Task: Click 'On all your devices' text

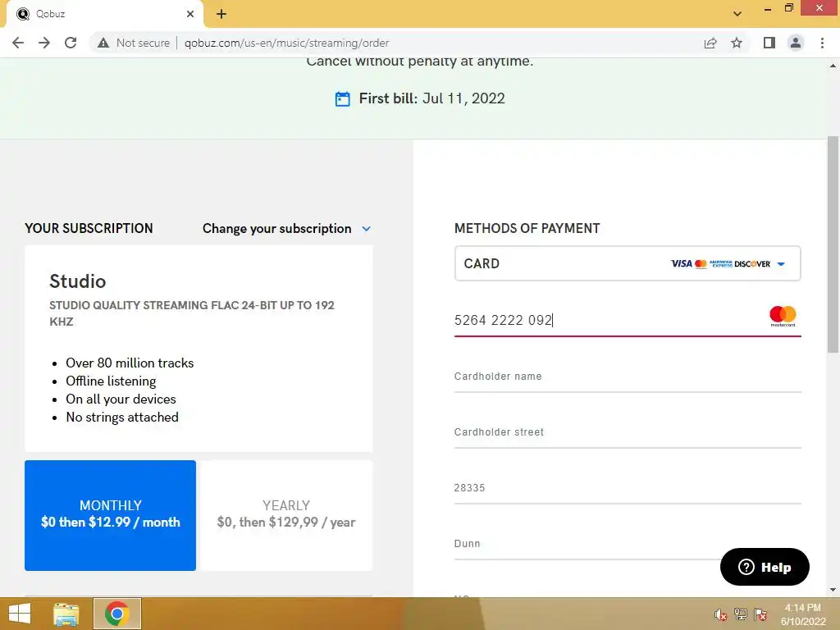Action: (121, 399)
